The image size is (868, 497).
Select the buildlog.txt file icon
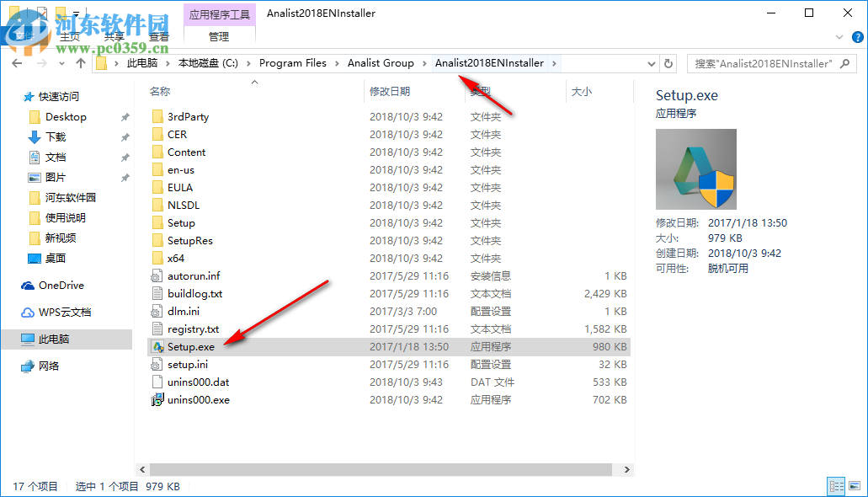pyautogui.click(x=157, y=294)
